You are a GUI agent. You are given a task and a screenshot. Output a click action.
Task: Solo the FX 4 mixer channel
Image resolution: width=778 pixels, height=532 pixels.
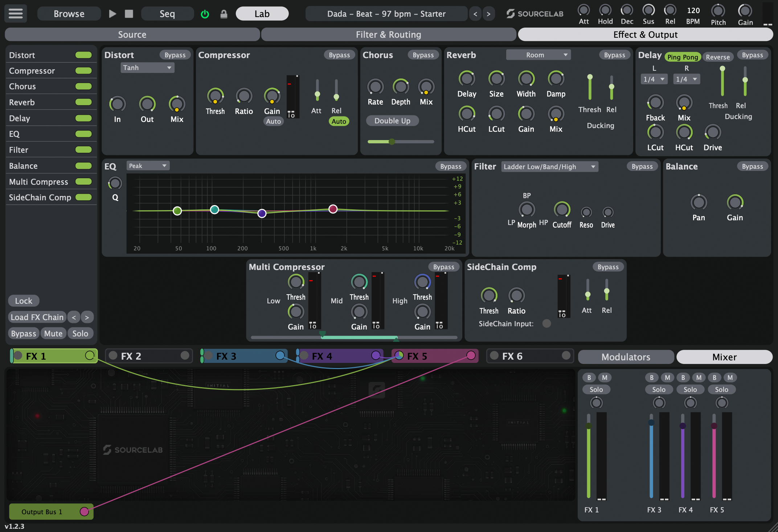(x=690, y=389)
